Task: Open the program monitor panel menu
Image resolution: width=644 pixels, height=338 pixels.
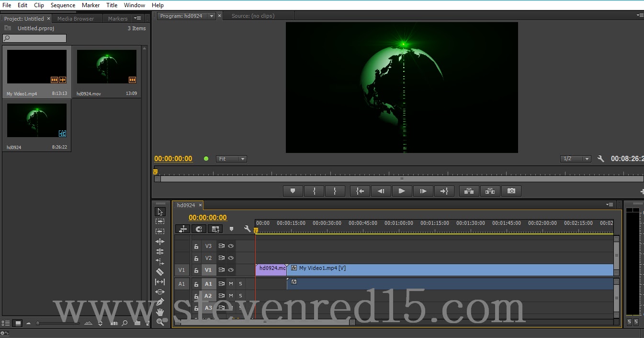Action: (641, 15)
